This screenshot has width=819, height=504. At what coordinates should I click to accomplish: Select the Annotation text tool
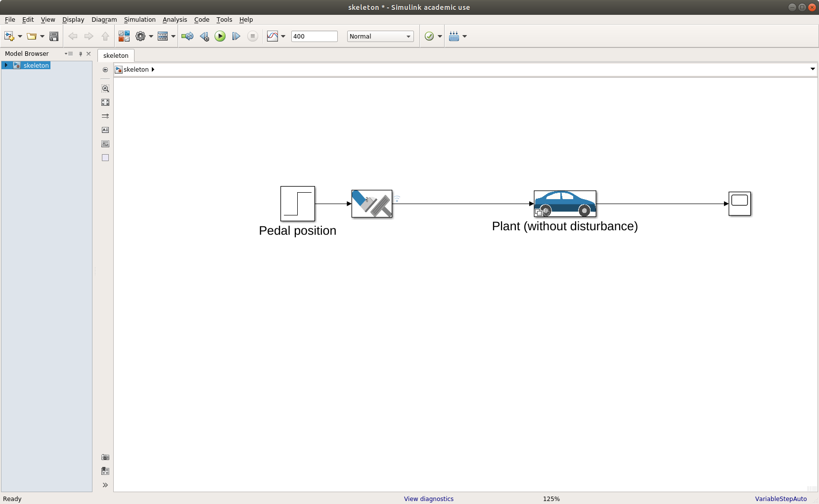click(x=105, y=130)
